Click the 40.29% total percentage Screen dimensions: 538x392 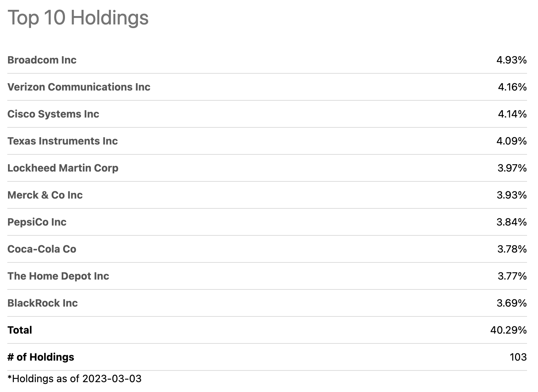click(508, 330)
